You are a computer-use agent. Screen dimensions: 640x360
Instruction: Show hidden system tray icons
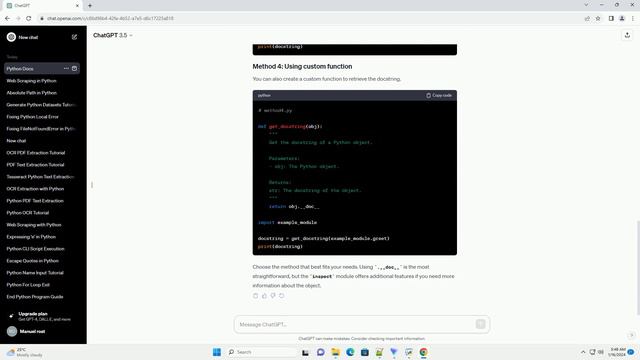[x=583, y=352]
